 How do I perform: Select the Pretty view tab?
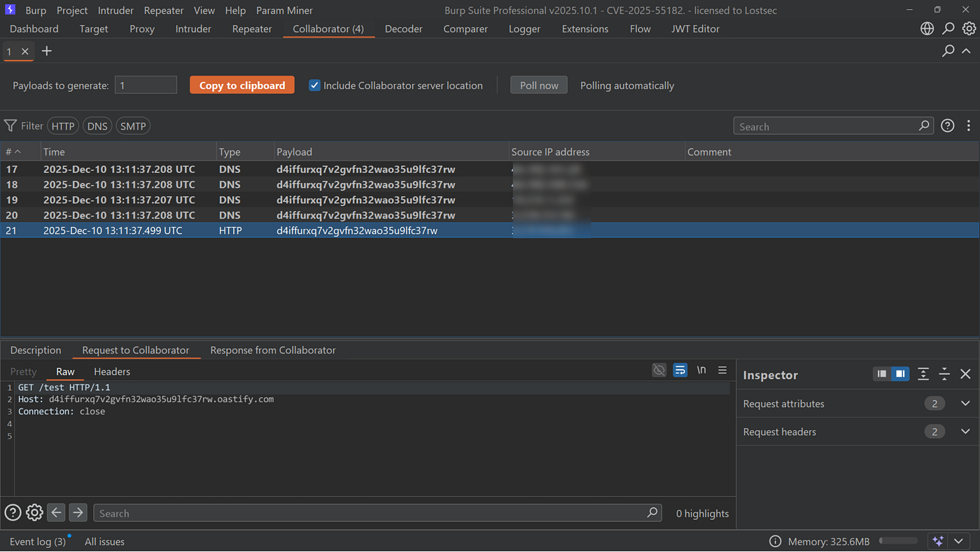[x=23, y=371]
